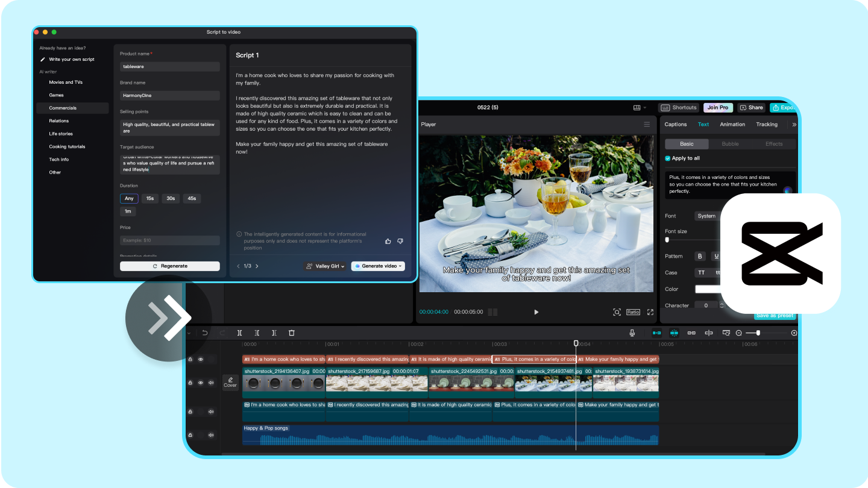The image size is (868, 488).
Task: Lock the Happy & Pop songs audio track
Action: pos(190,434)
